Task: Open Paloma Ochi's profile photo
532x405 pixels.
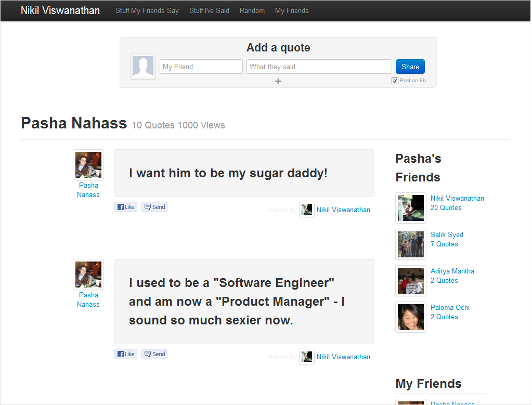Action: pos(411,317)
